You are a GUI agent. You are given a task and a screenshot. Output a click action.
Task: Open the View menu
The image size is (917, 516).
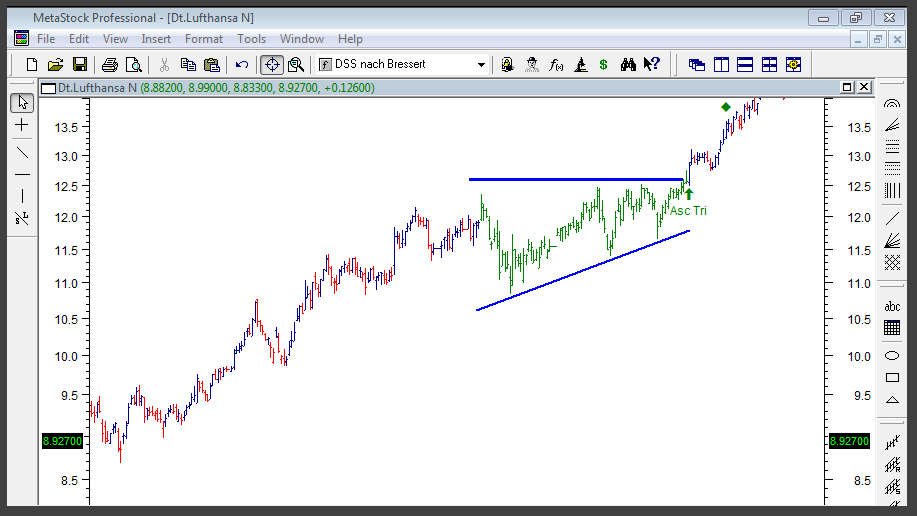coord(115,39)
